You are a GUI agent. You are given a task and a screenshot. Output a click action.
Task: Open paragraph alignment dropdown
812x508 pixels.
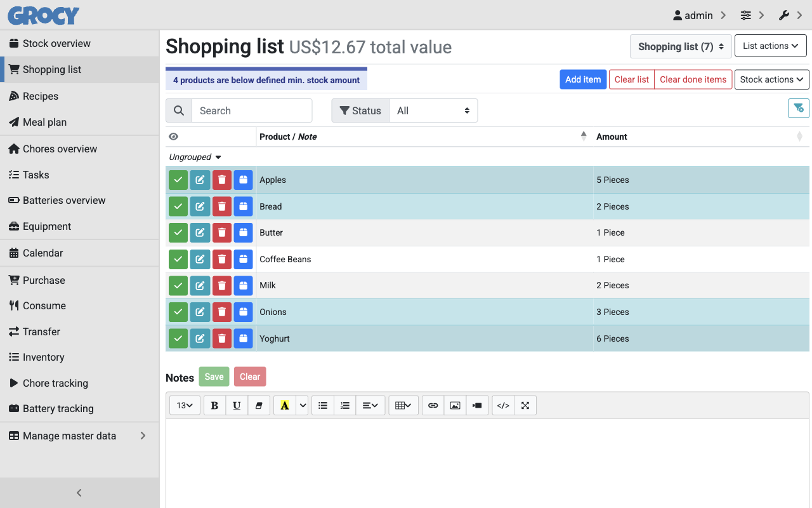(370, 405)
